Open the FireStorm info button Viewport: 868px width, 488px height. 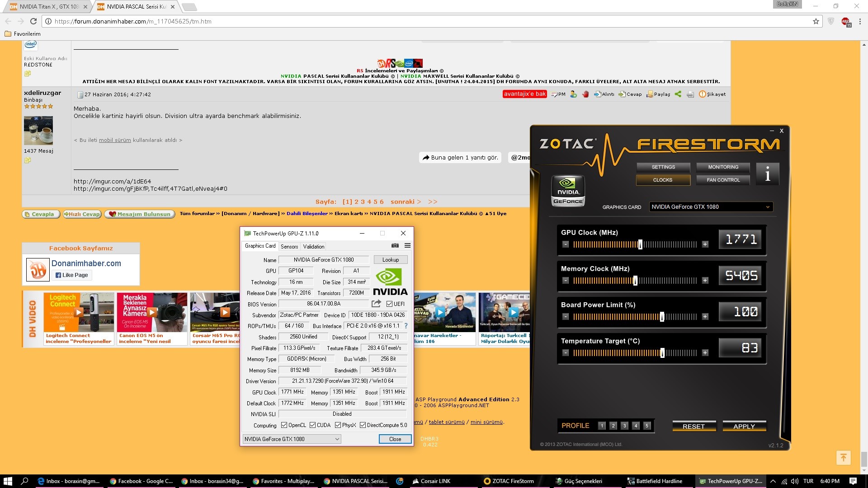pyautogui.click(x=767, y=174)
